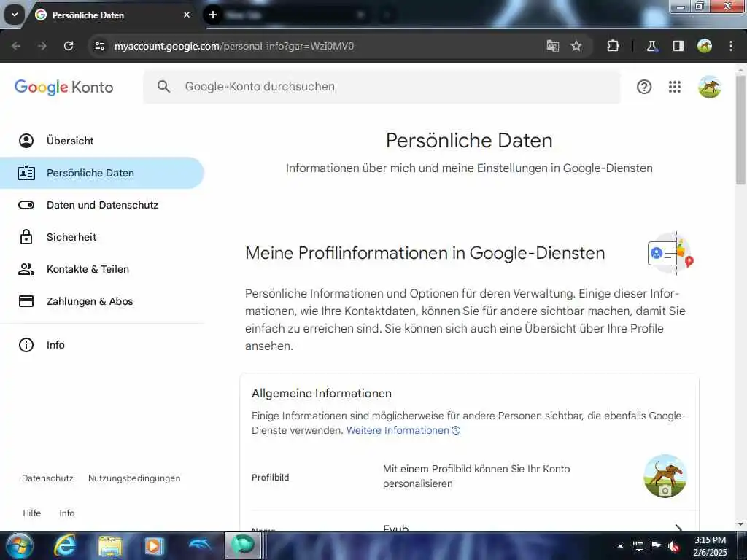Image resolution: width=747 pixels, height=560 pixels.
Task: Reload the current page
Action: tap(69, 46)
